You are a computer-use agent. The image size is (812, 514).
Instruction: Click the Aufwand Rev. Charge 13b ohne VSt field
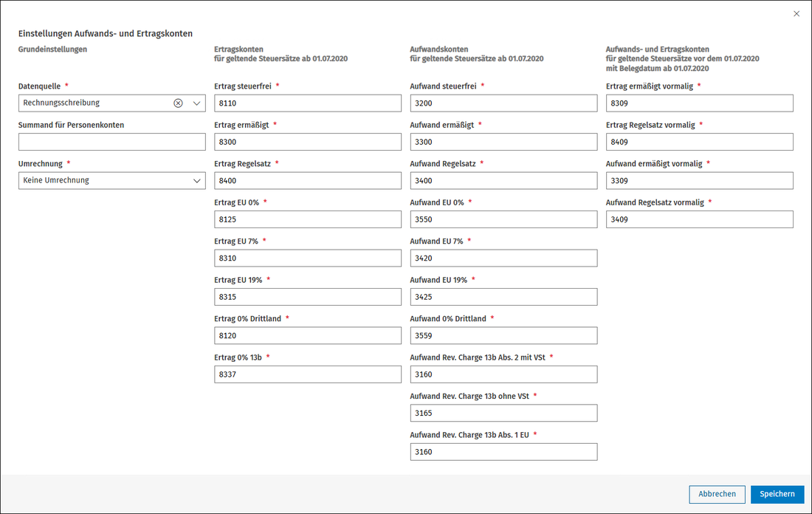(504, 413)
